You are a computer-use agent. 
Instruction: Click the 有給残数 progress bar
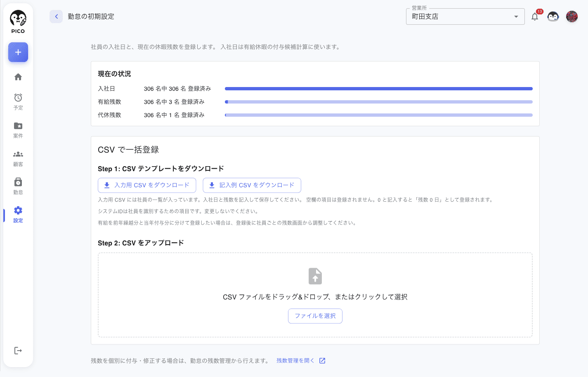pyautogui.click(x=379, y=102)
